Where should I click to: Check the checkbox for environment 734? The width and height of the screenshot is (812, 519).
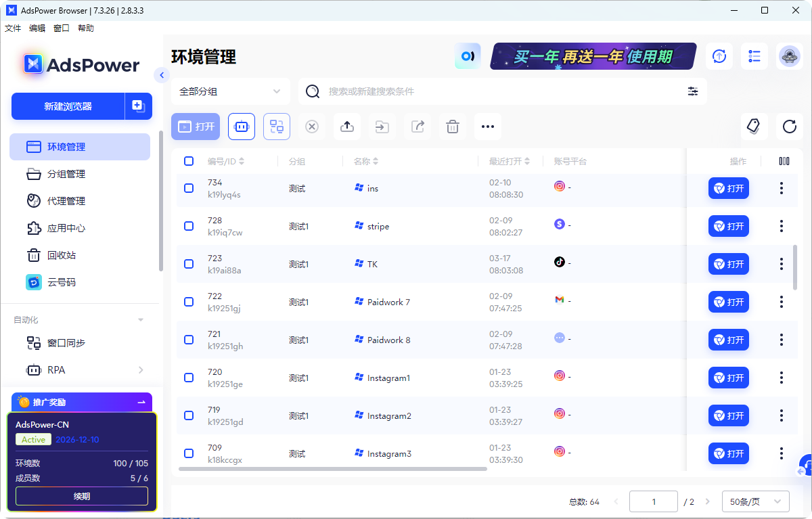pos(189,188)
